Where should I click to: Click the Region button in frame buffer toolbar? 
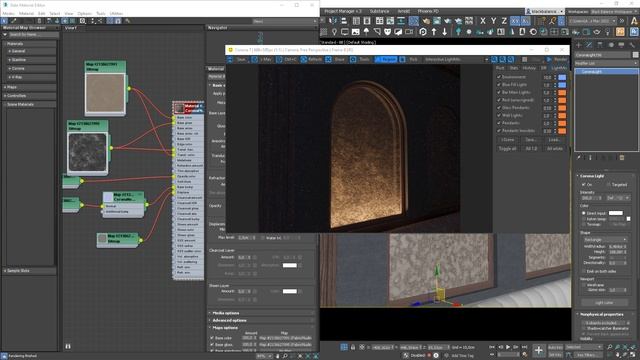pyautogui.click(x=386, y=60)
